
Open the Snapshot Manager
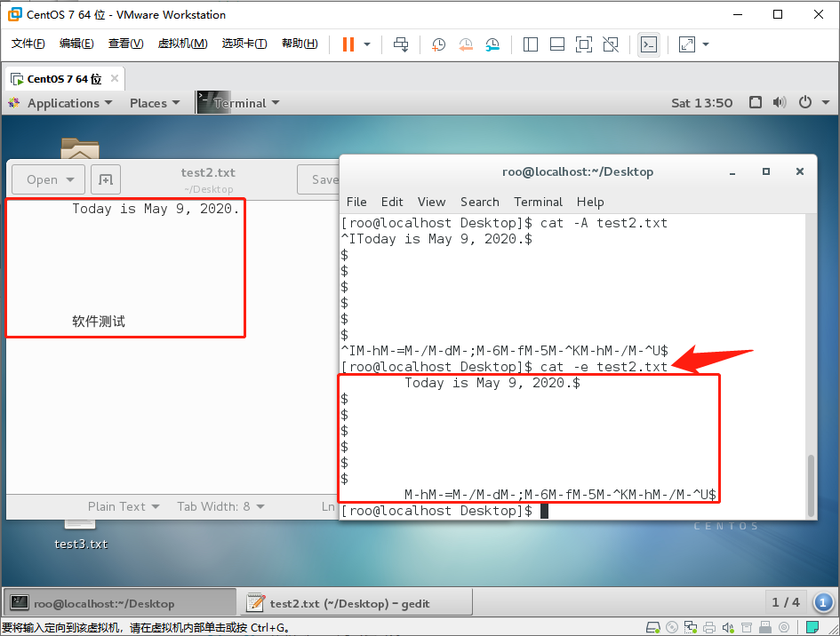(x=492, y=44)
